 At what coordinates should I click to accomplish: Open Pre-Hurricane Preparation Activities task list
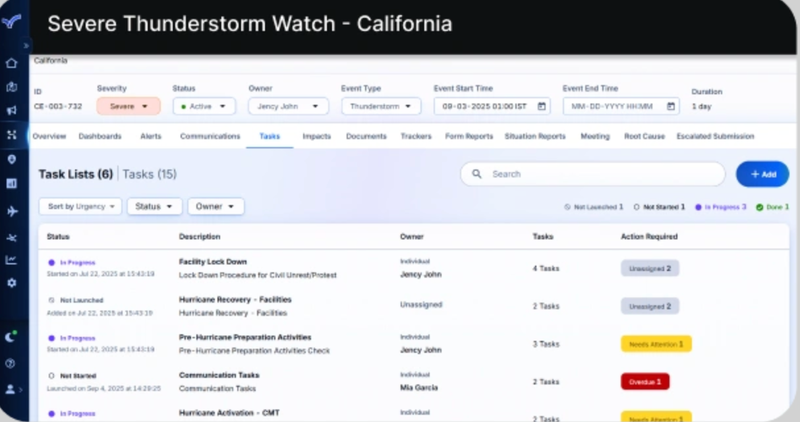[245, 337]
